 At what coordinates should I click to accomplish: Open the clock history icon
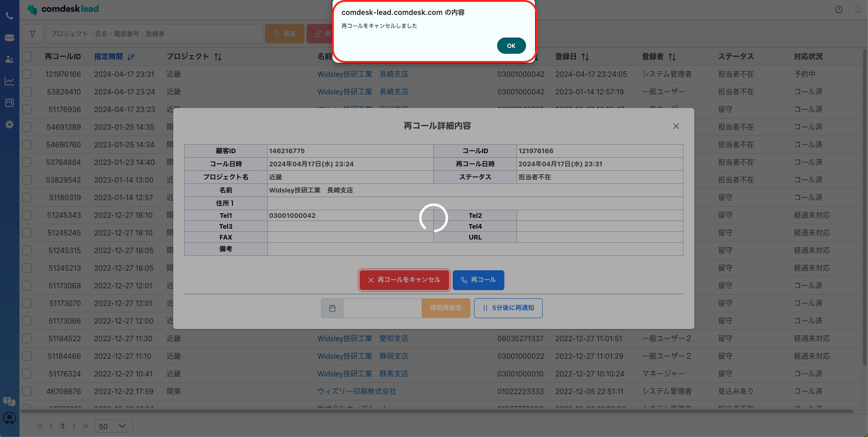839,9
